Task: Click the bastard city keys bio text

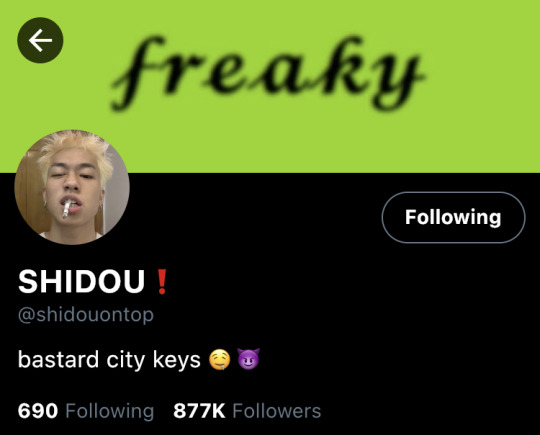Action: click(109, 360)
